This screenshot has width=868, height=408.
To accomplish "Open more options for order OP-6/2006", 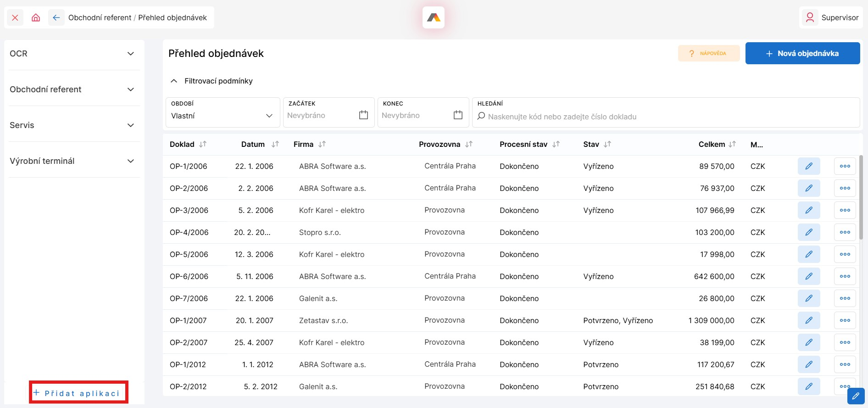I will [845, 276].
